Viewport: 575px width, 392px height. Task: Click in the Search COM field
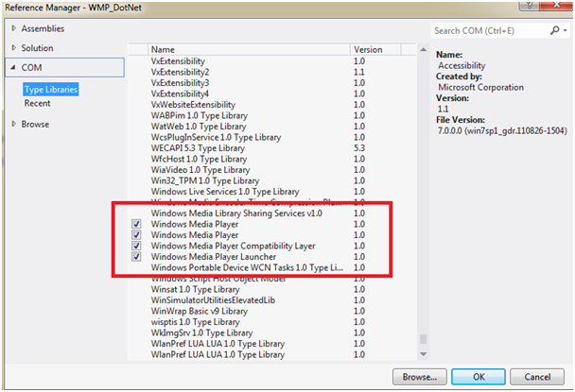pos(487,31)
